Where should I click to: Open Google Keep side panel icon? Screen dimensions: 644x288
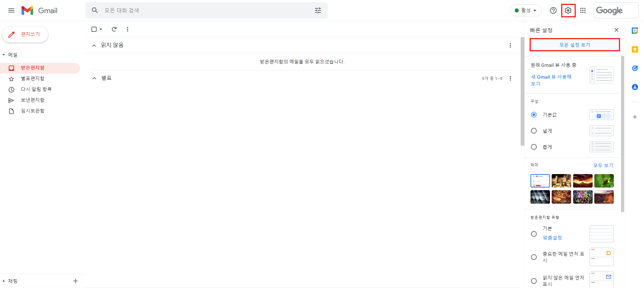pos(635,49)
